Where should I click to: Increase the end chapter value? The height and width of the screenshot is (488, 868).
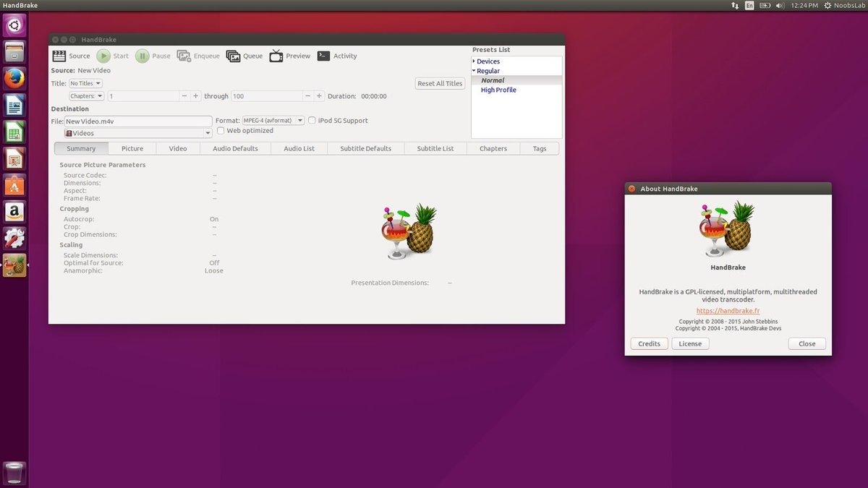click(x=319, y=96)
